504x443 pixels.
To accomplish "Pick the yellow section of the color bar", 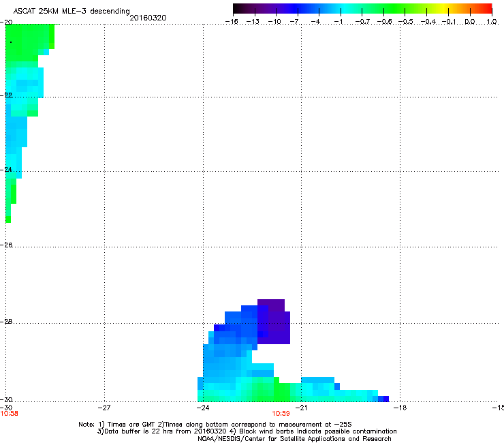I will pos(442,9).
